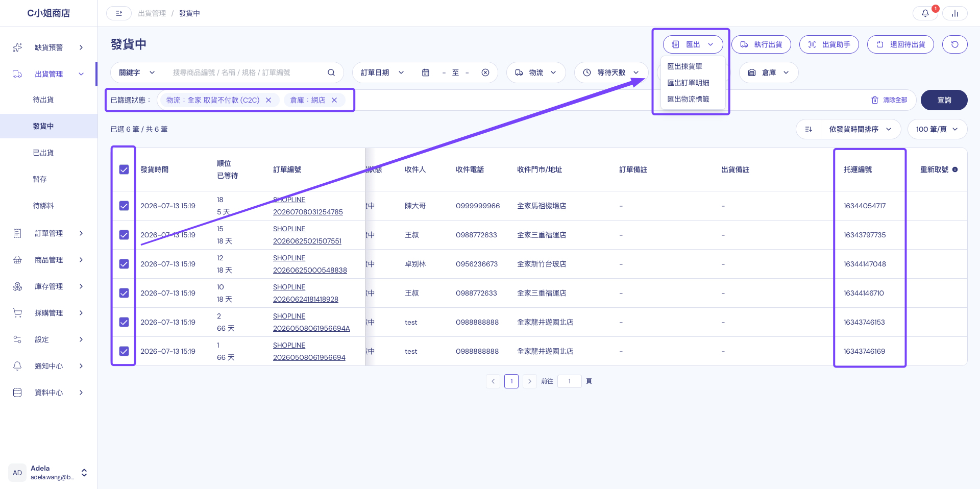This screenshot has width=980, height=489.
Task: Open the 等待天數 filter dropdown
Action: pos(611,72)
